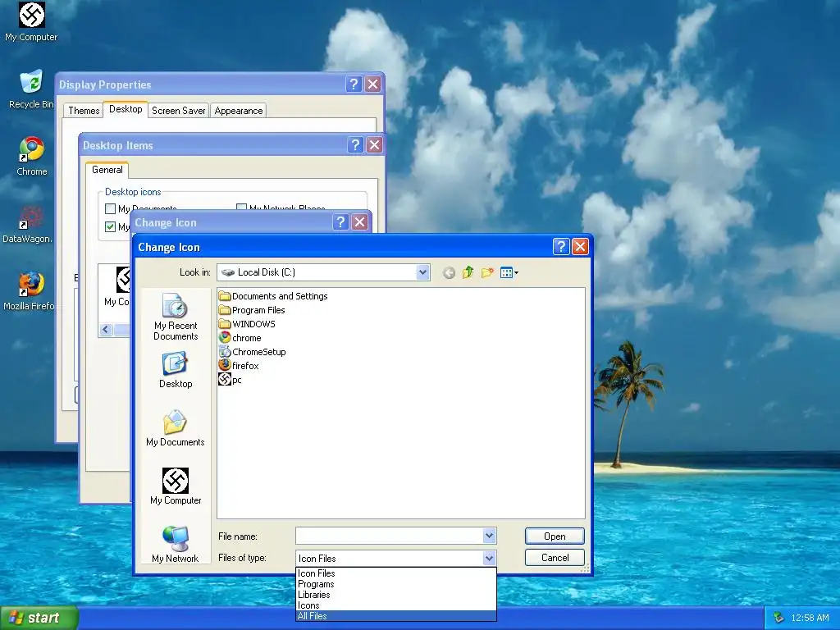Image resolution: width=840 pixels, height=630 pixels.
Task: Choose All Files from the type list
Action: click(x=396, y=616)
